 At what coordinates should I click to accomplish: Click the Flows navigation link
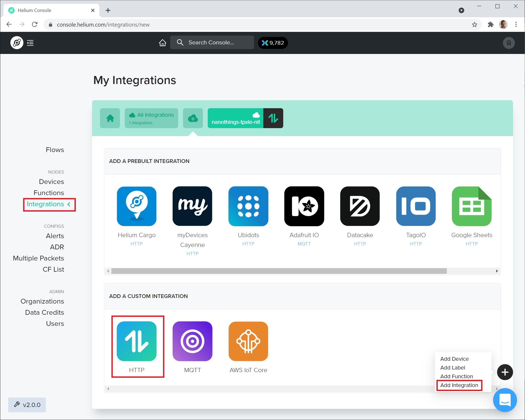pos(55,150)
